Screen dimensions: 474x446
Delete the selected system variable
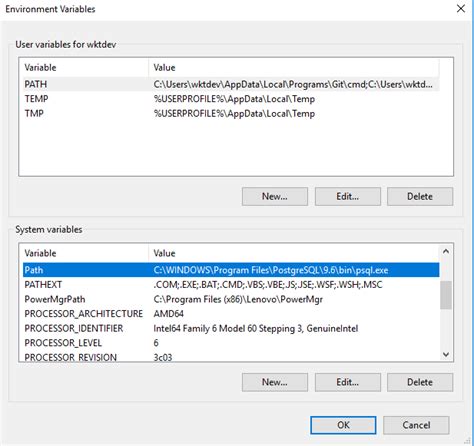click(420, 382)
